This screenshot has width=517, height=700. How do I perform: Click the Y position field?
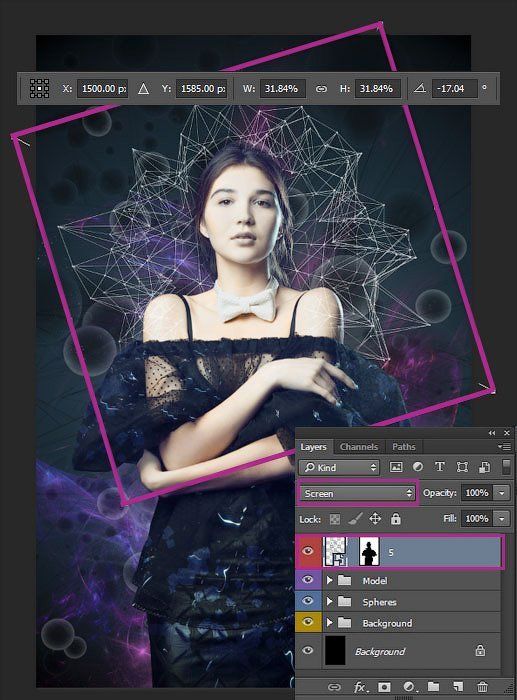[202, 88]
